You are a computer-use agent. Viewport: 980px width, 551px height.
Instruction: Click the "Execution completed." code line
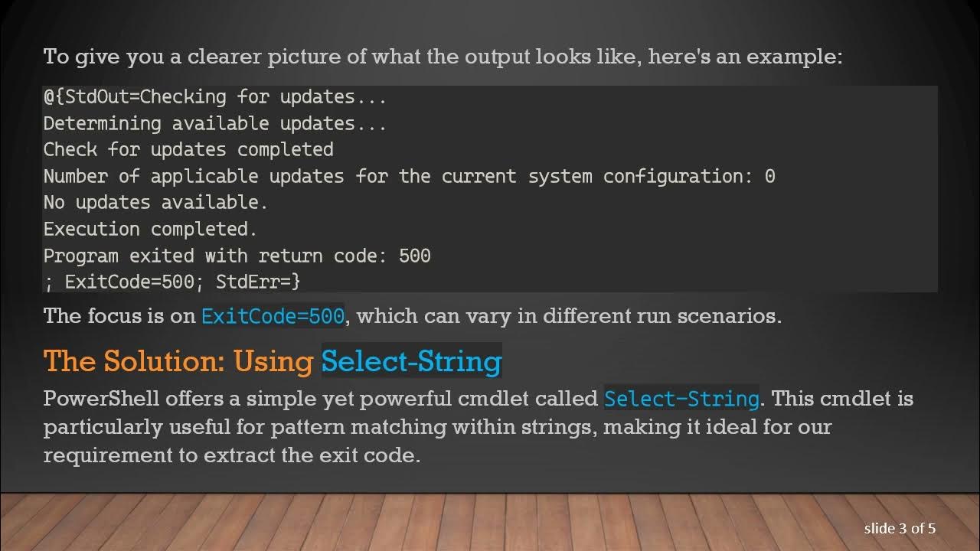(x=150, y=229)
